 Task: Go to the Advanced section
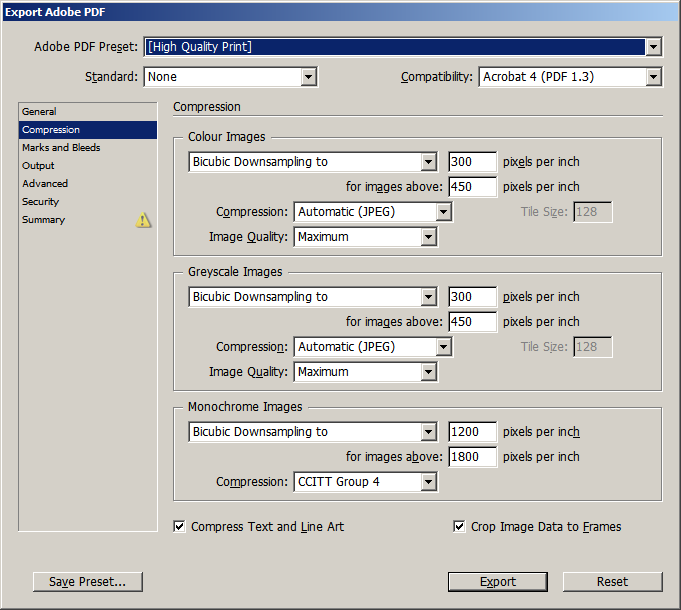pyautogui.click(x=45, y=184)
